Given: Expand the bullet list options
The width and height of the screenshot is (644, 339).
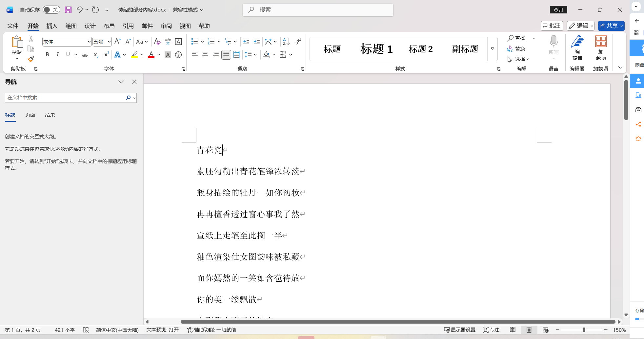Looking at the screenshot, I should [x=202, y=42].
